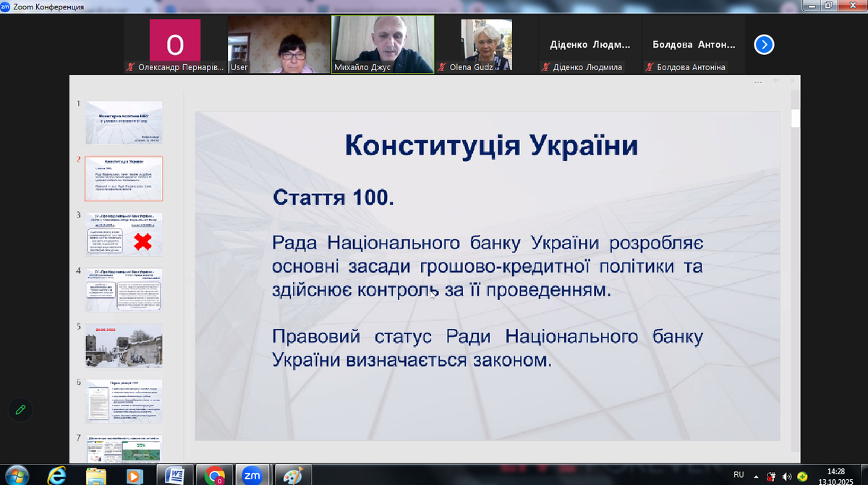Open slide 6 thumbnail in panel
Screen dimensions: 868x485
coord(124,401)
